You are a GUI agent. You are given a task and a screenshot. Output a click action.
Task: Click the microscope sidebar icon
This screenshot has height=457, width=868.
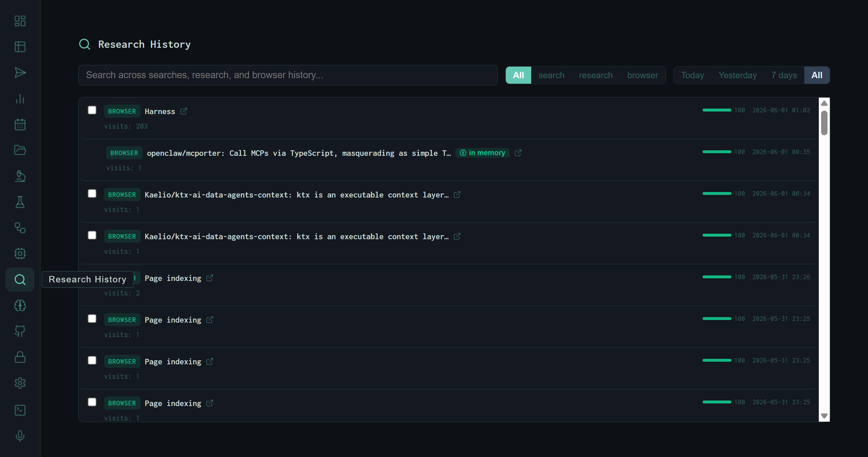(20, 176)
